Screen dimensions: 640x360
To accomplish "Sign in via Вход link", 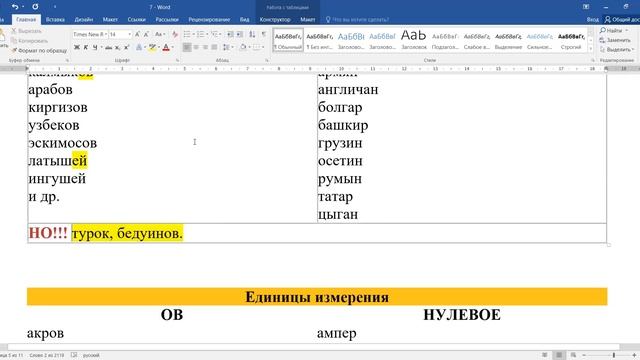I will tap(592, 19).
